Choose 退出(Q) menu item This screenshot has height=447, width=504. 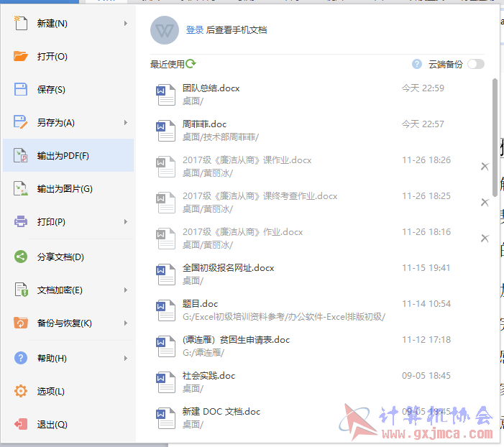[x=68, y=424]
